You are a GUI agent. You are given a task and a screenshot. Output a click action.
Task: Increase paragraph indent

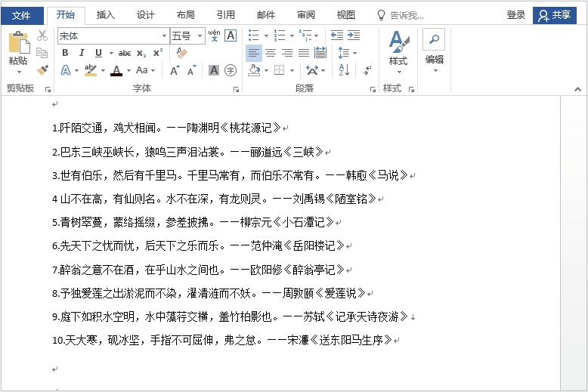pos(354,35)
